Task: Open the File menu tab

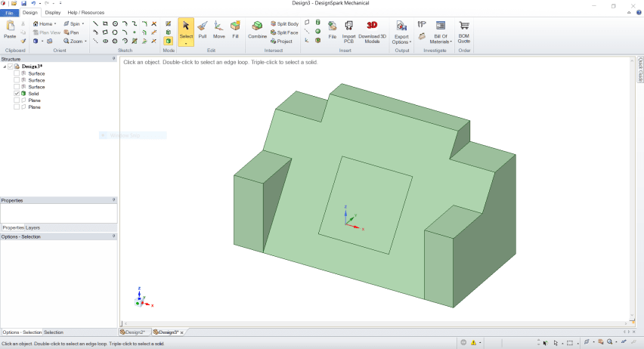Action: click(x=9, y=13)
